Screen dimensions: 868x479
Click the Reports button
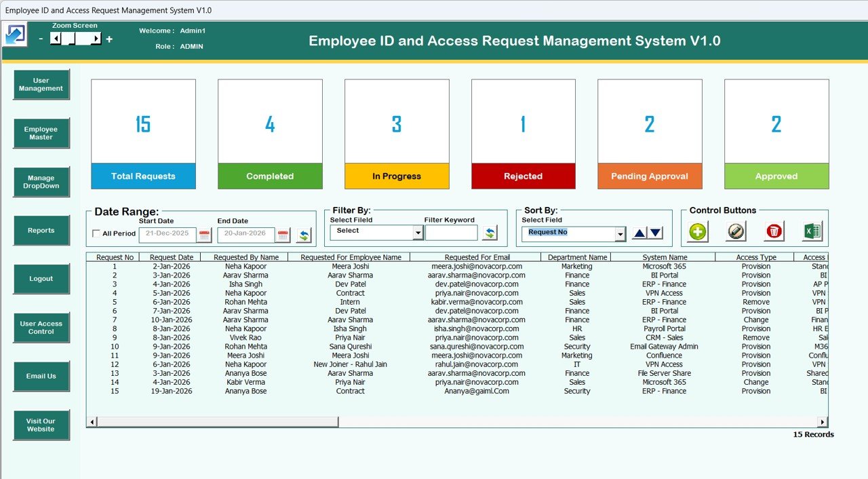[41, 230]
